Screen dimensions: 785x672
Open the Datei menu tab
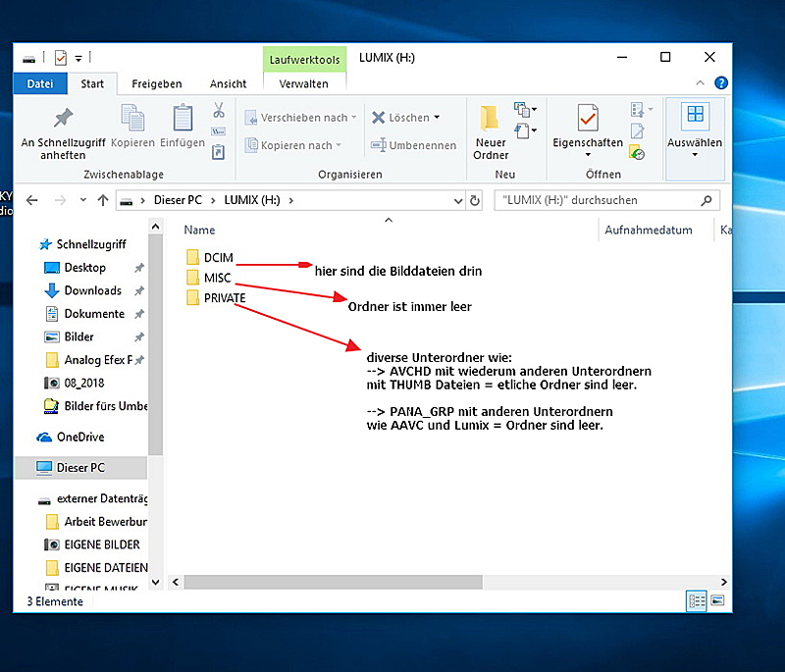click(x=40, y=83)
